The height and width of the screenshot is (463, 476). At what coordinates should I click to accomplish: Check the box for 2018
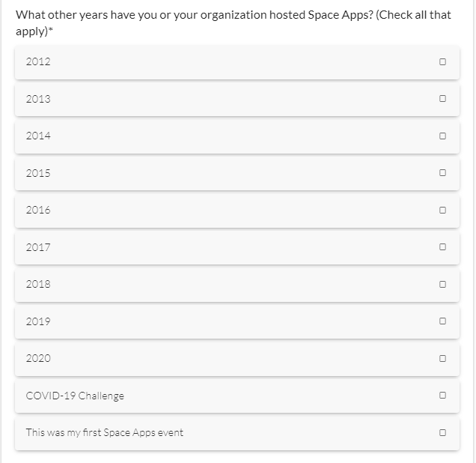click(442, 285)
